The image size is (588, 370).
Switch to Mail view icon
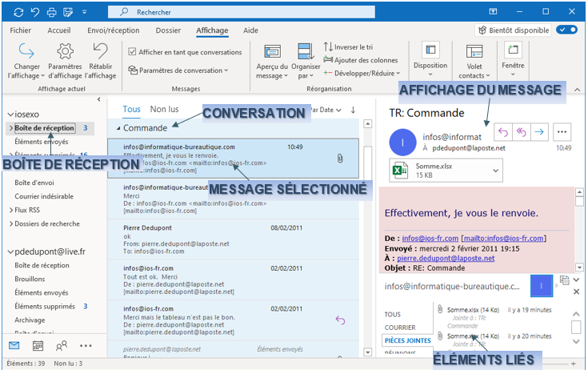pos(14,345)
